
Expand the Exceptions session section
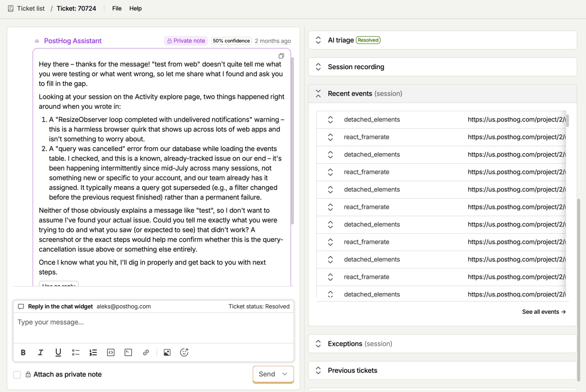pos(318,344)
